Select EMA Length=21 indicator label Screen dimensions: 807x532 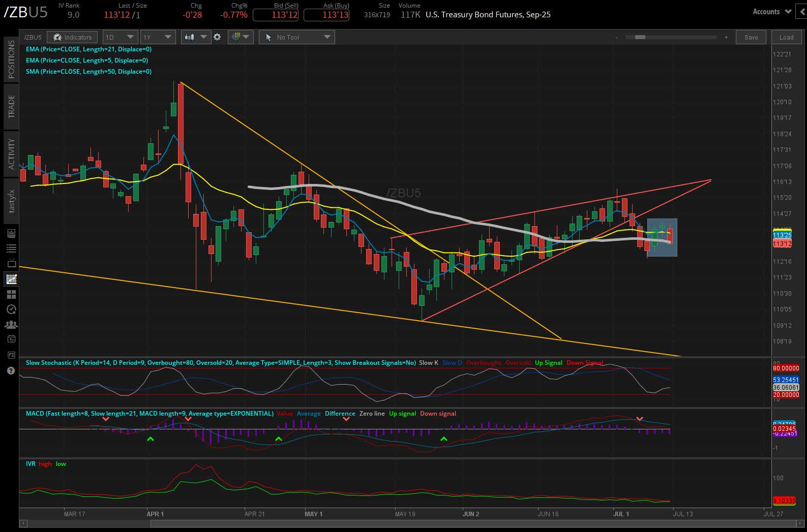(x=88, y=49)
